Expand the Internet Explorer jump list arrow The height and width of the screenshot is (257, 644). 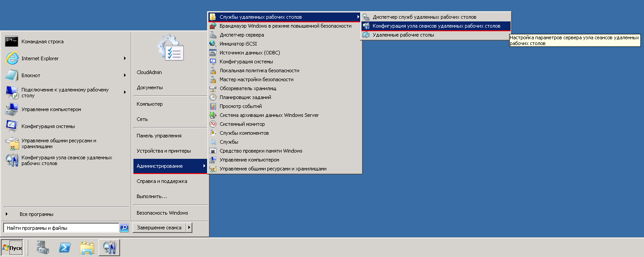pos(125,58)
